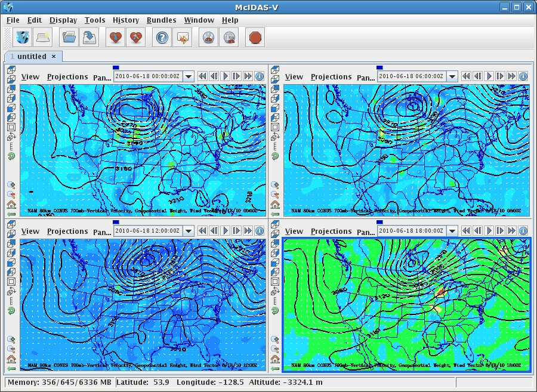The width and height of the screenshot is (537, 392).
Task: Click green back arrow in 12:00:00Z panel
Action: 11,368
